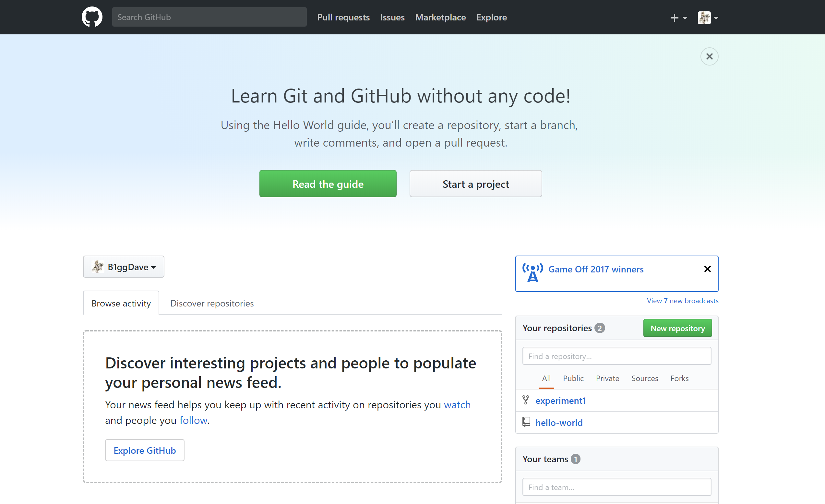Screen dimensions: 825x504
Task: Focus the Search GitHub field
Action: (x=209, y=17)
